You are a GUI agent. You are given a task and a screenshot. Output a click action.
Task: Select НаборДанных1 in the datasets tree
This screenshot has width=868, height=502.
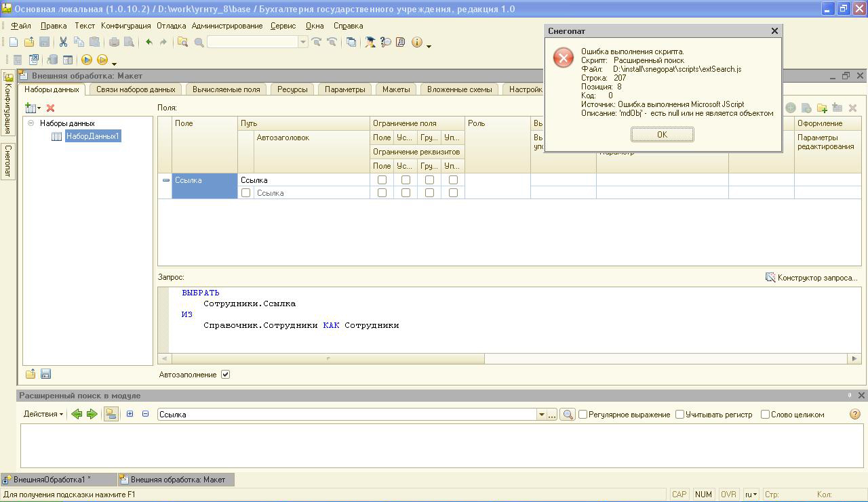93,136
